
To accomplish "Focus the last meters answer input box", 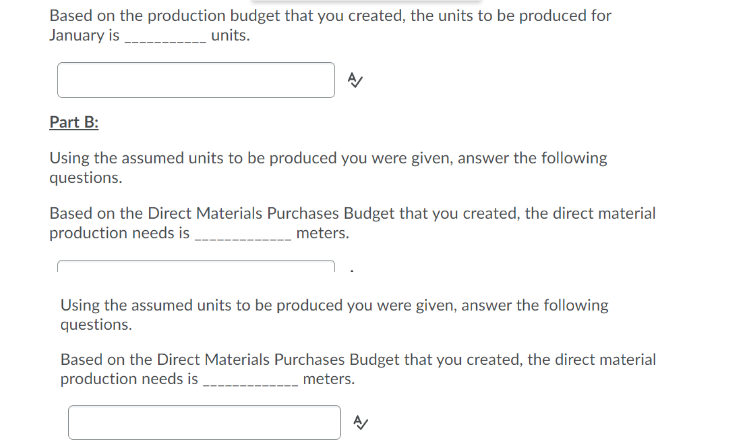I will (205, 422).
